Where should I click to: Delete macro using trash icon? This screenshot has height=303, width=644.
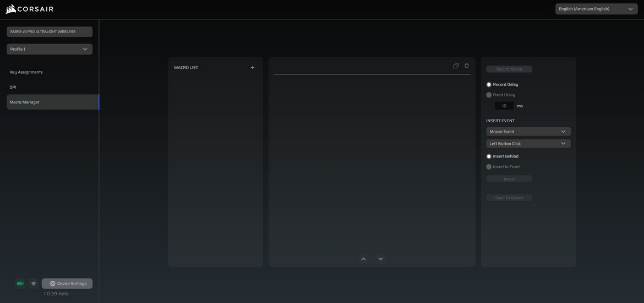[x=467, y=66]
